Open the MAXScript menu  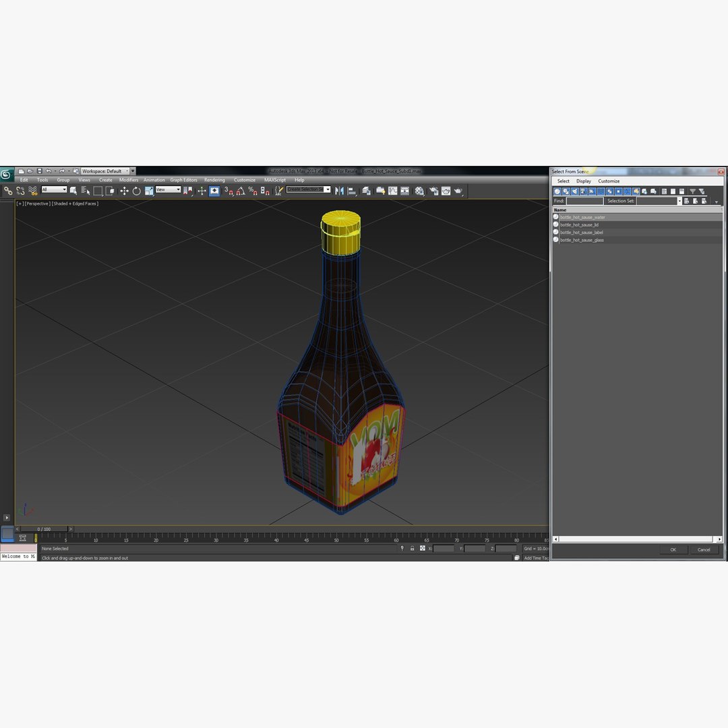275,180
